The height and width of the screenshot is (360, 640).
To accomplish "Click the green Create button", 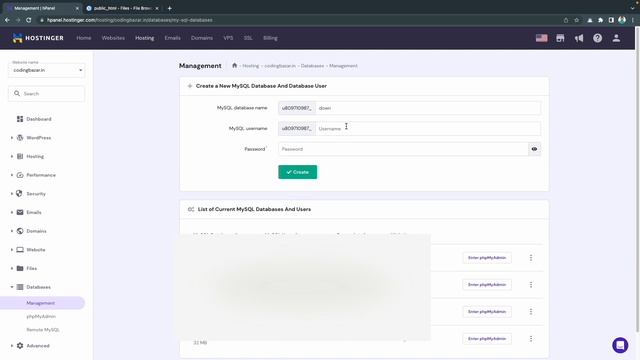I will (298, 172).
